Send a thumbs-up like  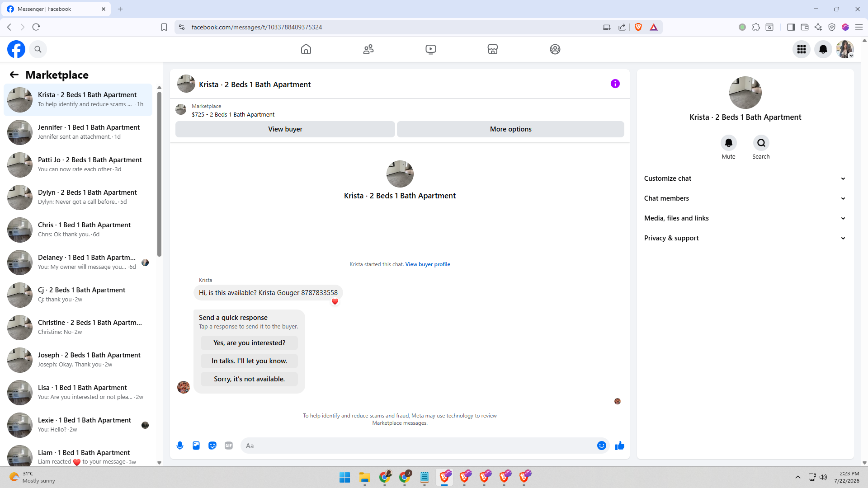620,446
